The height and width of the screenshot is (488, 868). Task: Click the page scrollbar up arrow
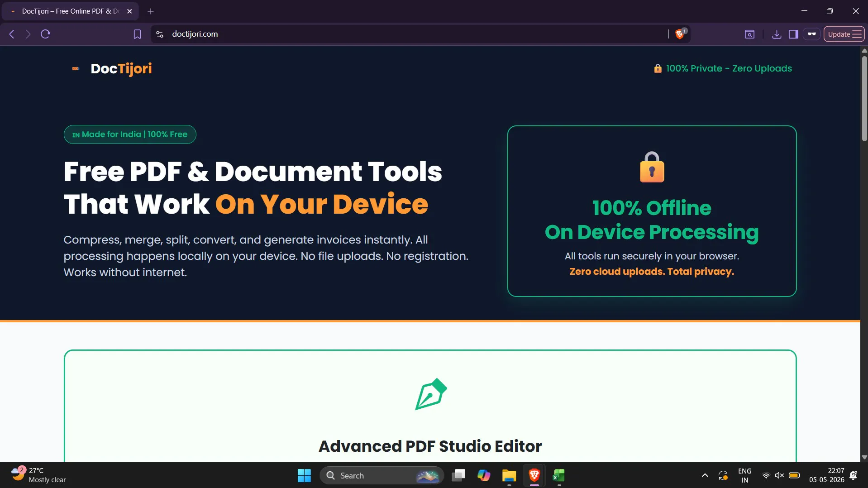pos(864,50)
